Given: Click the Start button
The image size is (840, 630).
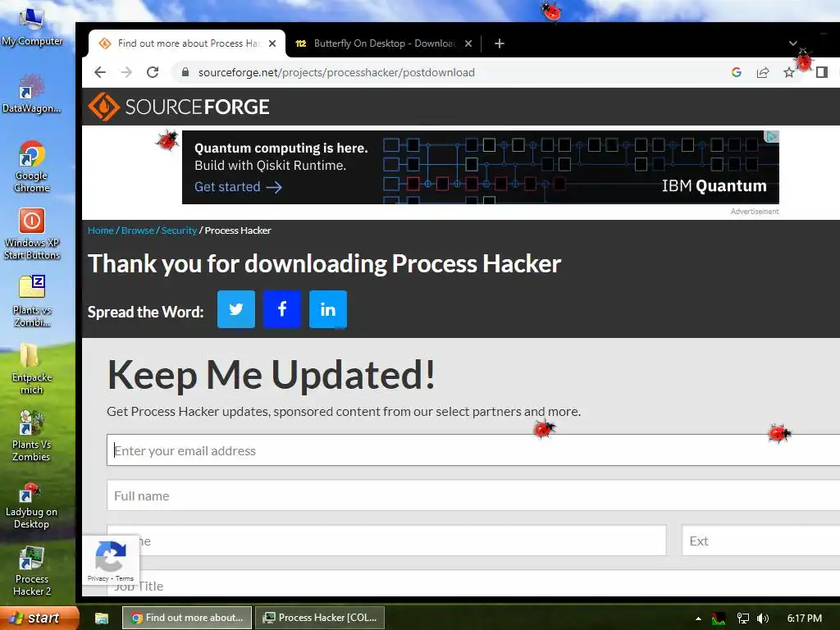Looking at the screenshot, I should point(39,619).
